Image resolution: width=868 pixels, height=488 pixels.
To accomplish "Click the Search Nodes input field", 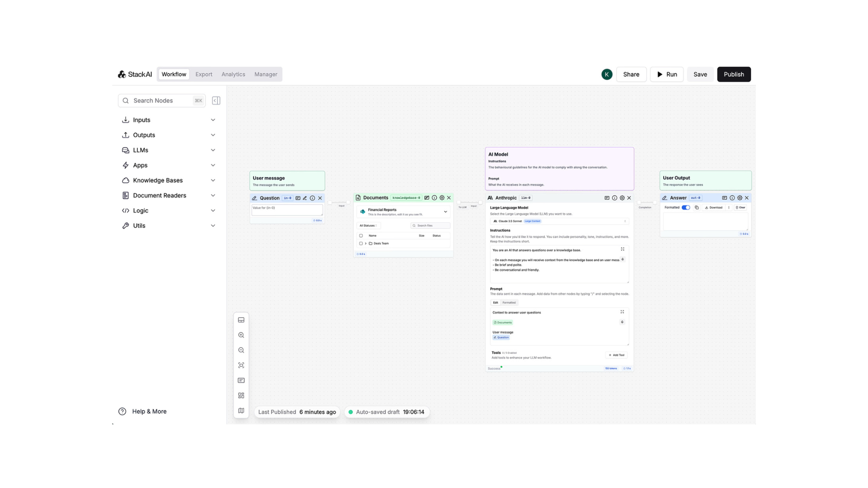I will [x=161, y=100].
